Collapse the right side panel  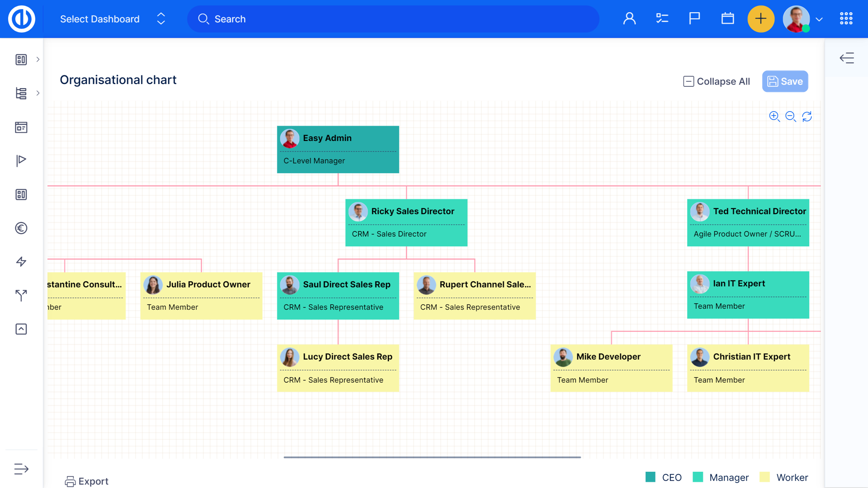tap(846, 58)
